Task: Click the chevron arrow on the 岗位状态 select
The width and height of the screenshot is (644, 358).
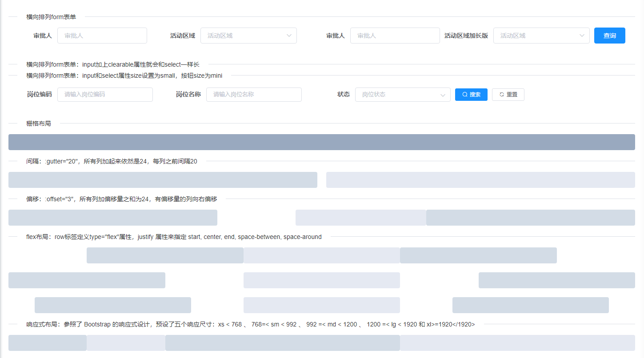Action: (x=443, y=95)
